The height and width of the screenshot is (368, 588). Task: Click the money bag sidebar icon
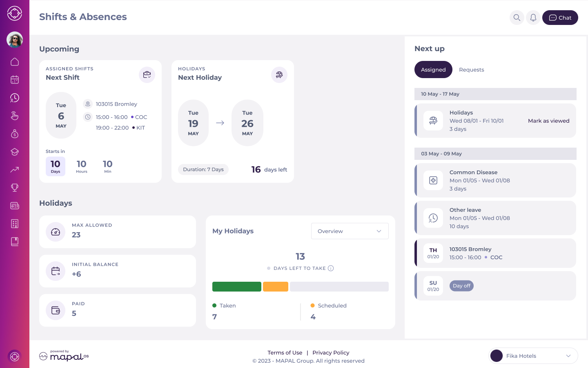point(15,134)
